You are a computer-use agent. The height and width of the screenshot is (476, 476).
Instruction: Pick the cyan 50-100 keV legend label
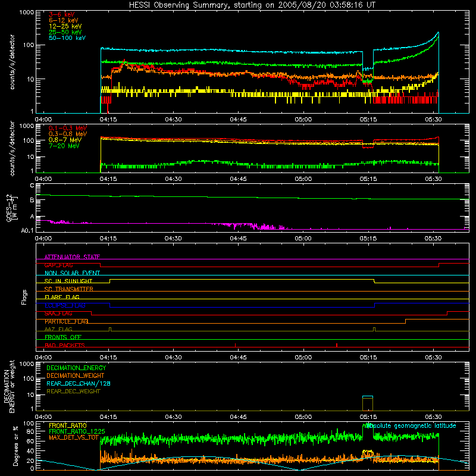67,38
